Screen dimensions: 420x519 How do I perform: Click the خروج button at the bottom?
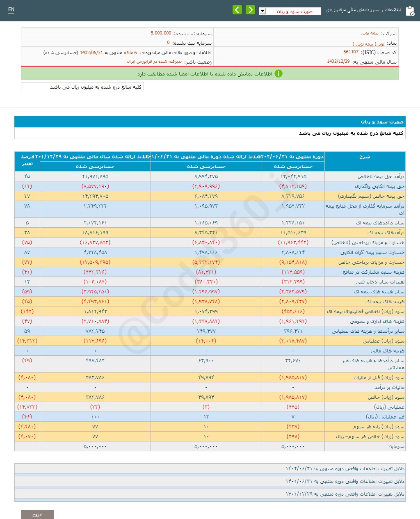[38, 514]
